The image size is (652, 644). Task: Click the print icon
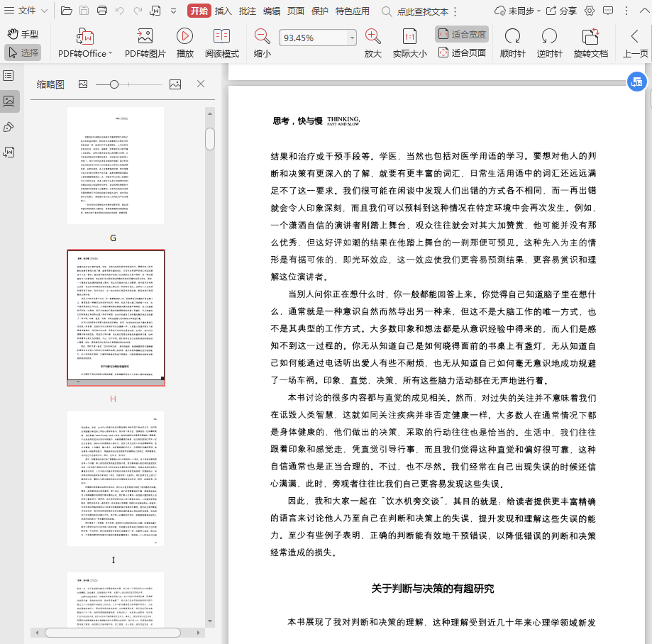[102, 11]
